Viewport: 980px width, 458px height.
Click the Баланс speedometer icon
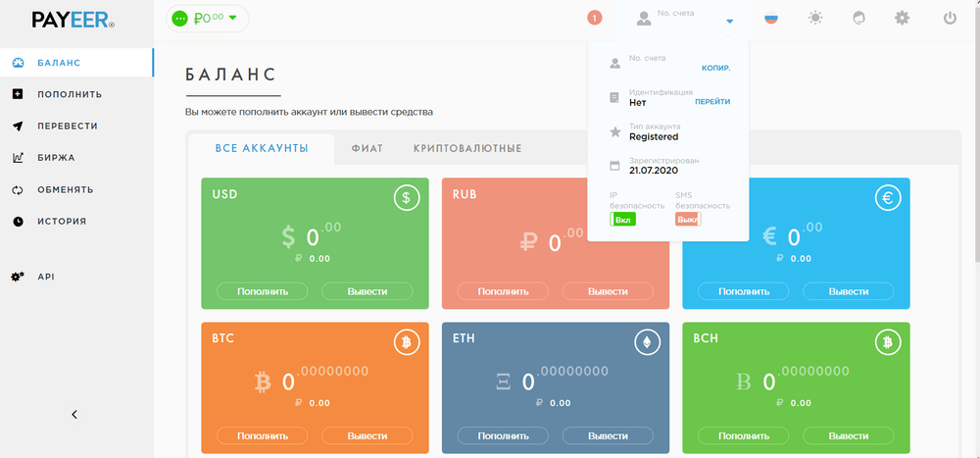(18, 63)
